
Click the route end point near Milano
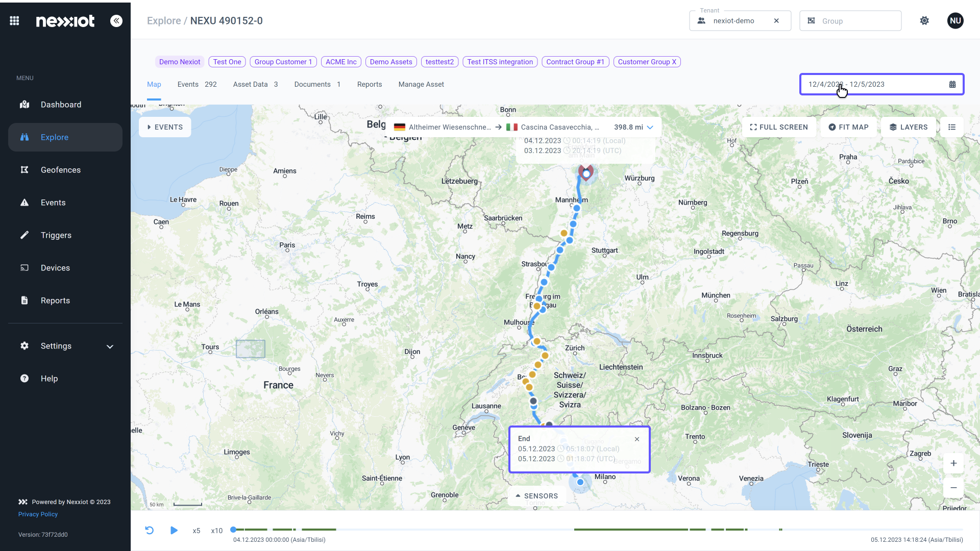pyautogui.click(x=580, y=482)
